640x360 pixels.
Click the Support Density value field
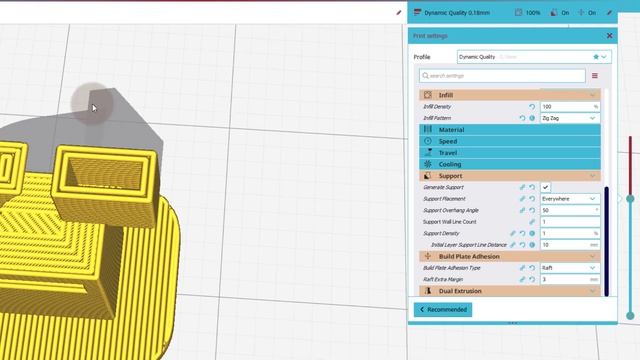(x=570, y=233)
